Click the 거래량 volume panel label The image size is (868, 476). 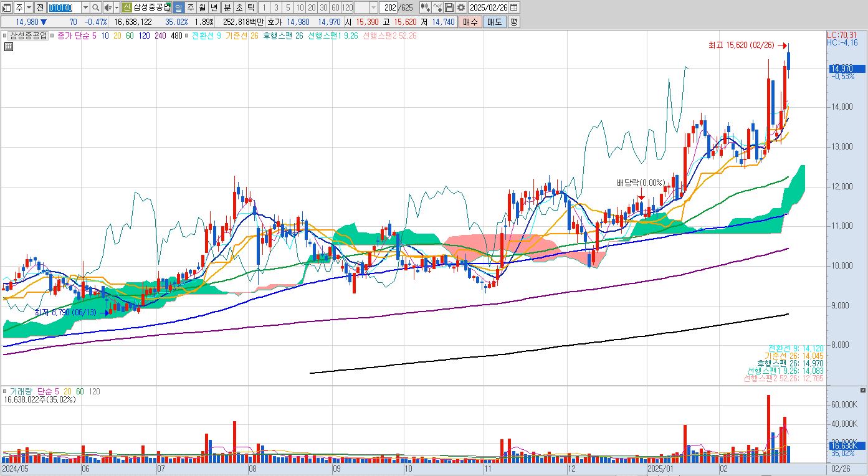pos(21,391)
